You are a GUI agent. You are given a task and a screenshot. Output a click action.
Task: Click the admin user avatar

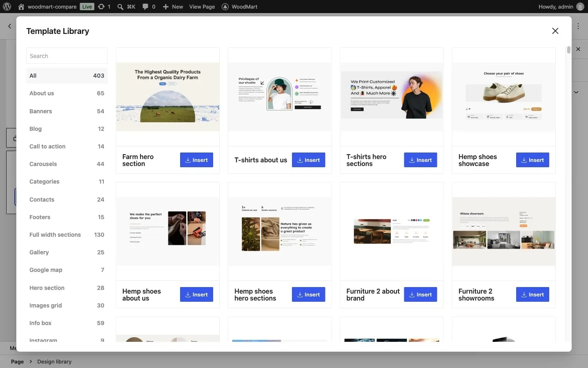(580, 7)
